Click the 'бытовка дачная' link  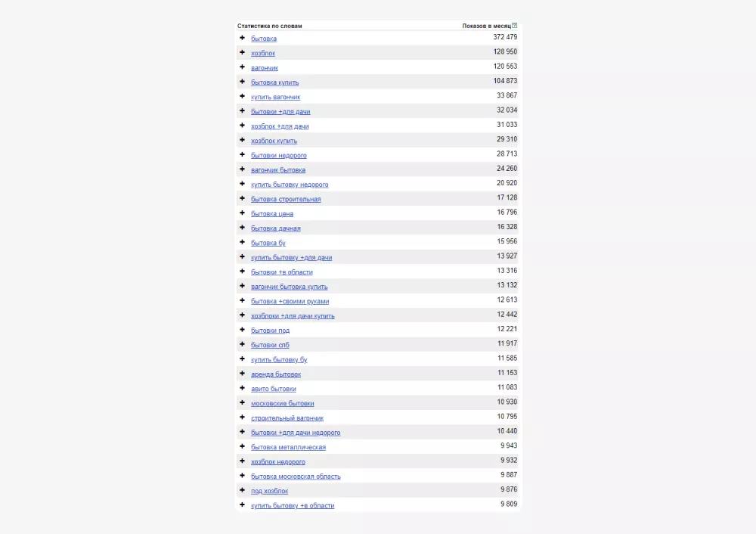point(275,228)
